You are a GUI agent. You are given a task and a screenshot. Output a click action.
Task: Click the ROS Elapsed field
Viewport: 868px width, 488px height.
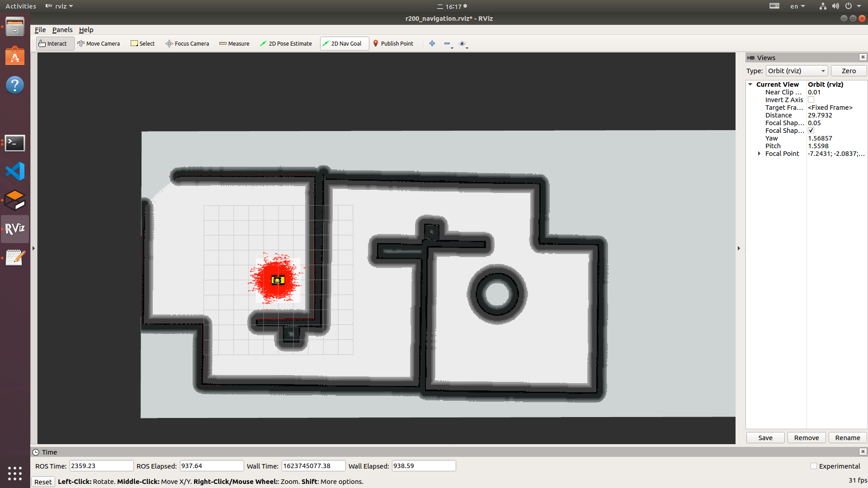pyautogui.click(x=212, y=466)
